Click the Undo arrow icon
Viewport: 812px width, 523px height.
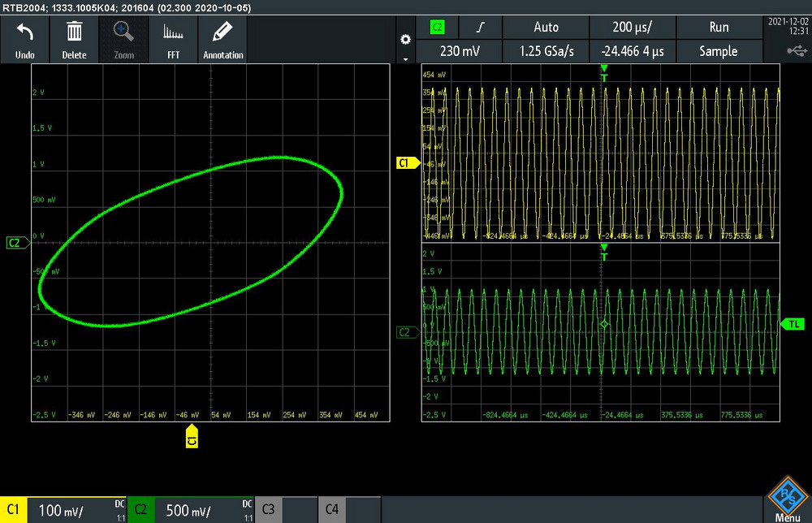(24, 32)
